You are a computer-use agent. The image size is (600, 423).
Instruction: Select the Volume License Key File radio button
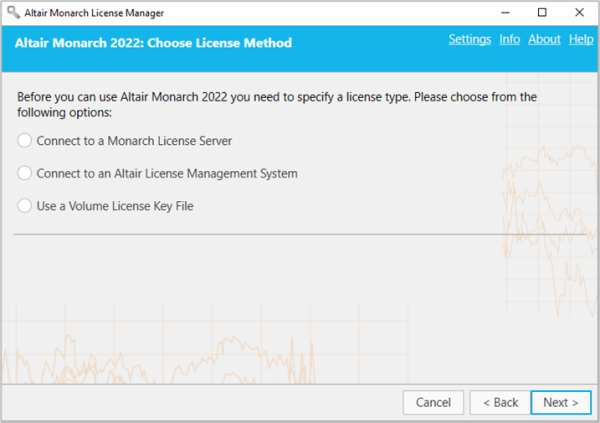tap(25, 206)
